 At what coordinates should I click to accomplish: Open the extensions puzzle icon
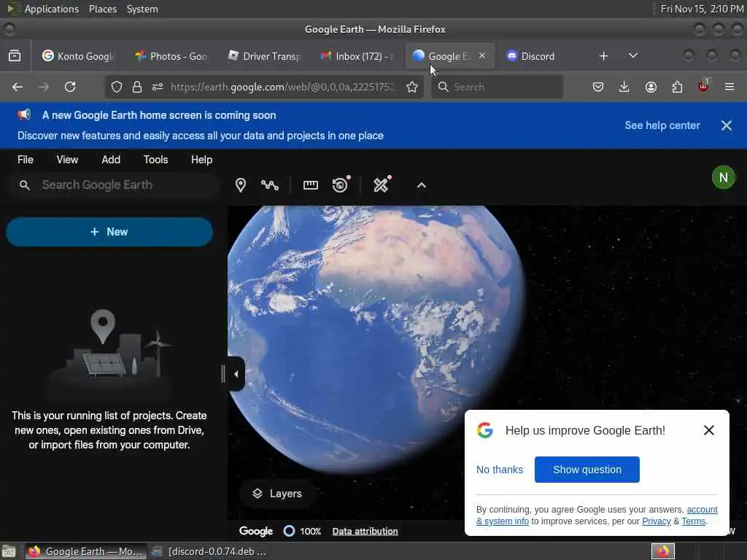coord(677,87)
